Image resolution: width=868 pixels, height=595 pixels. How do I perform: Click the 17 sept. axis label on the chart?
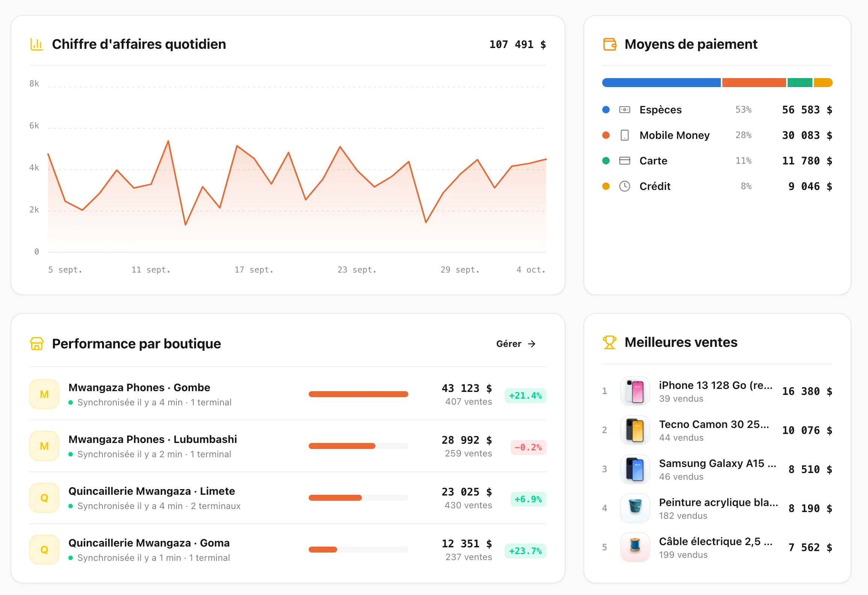(x=254, y=270)
